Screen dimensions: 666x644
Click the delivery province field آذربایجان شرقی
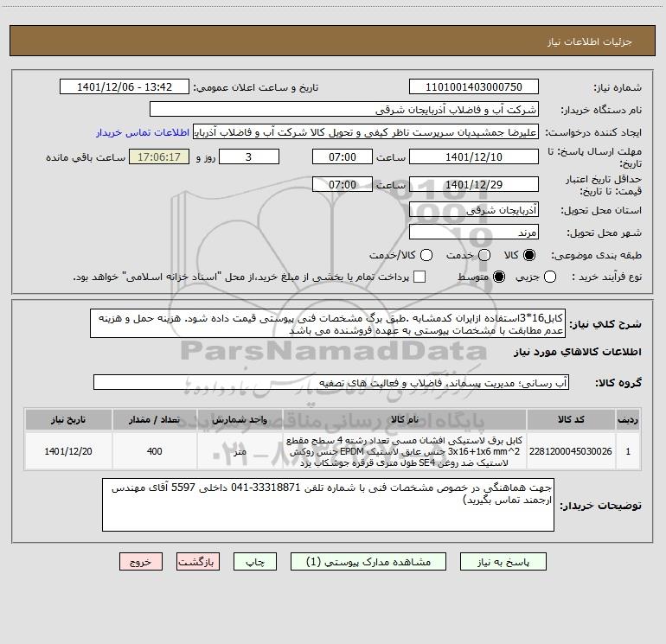474,210
